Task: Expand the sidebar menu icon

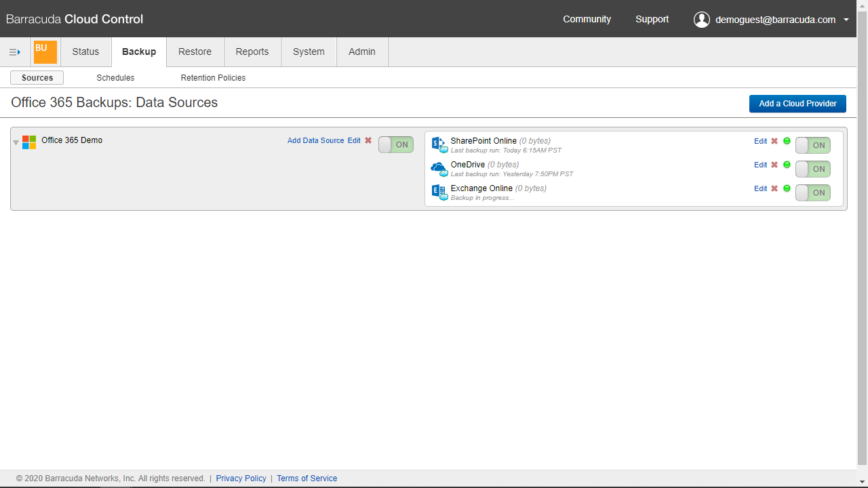Action: point(14,52)
